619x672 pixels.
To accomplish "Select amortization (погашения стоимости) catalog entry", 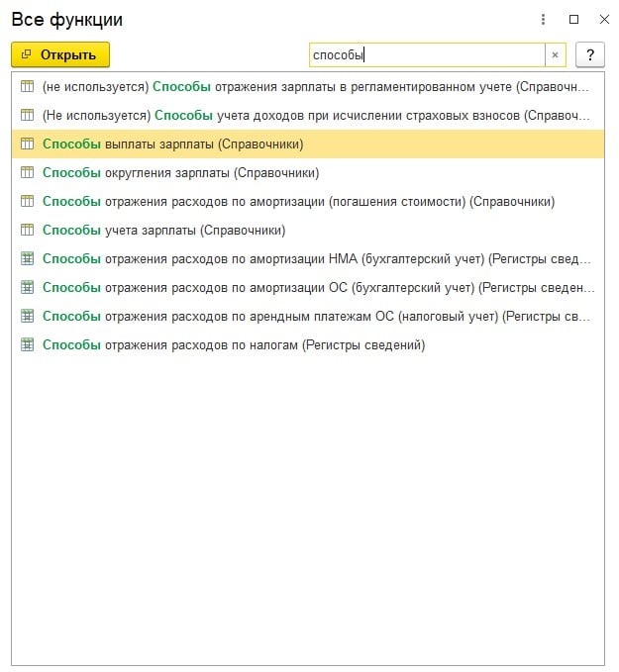I will click(297, 202).
